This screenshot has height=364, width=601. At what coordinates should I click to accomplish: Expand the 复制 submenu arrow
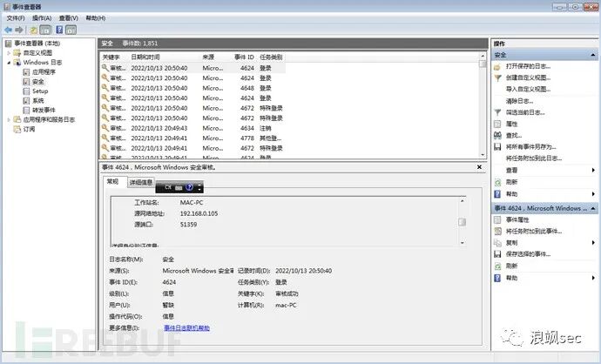[x=593, y=243]
